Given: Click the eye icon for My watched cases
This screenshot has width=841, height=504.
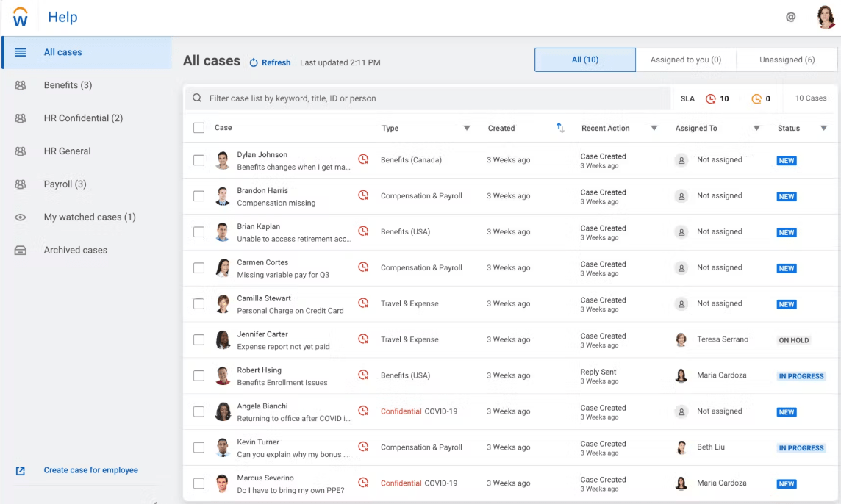Looking at the screenshot, I should point(20,217).
